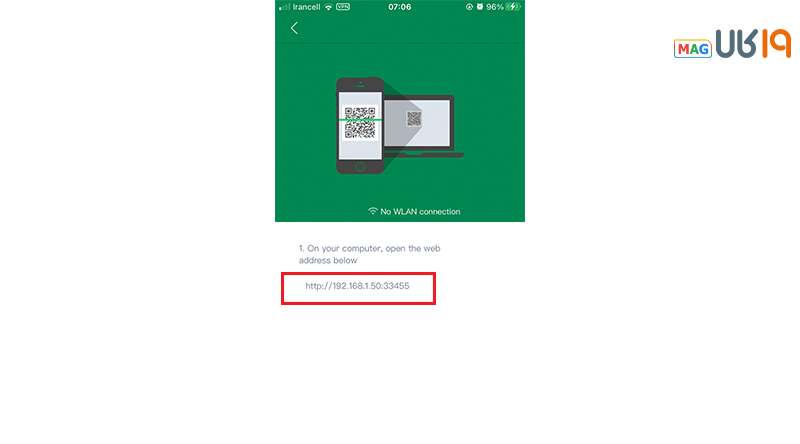The image size is (800, 444).
Task: Click the VPN badge in status bar
Action: point(343,7)
